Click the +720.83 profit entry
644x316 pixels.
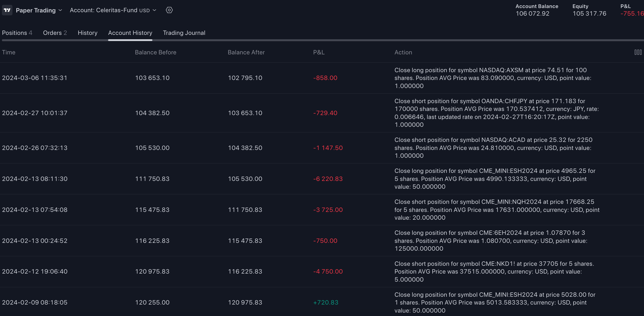(325, 303)
